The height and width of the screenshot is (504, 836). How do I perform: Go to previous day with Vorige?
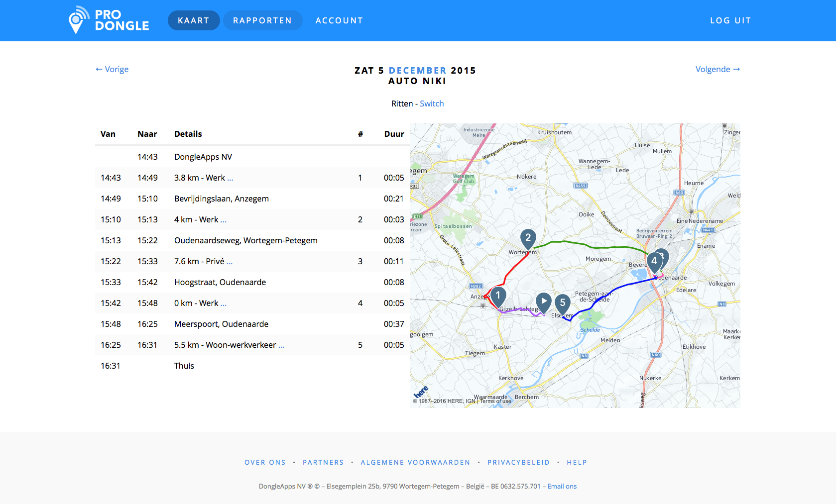[x=112, y=69]
